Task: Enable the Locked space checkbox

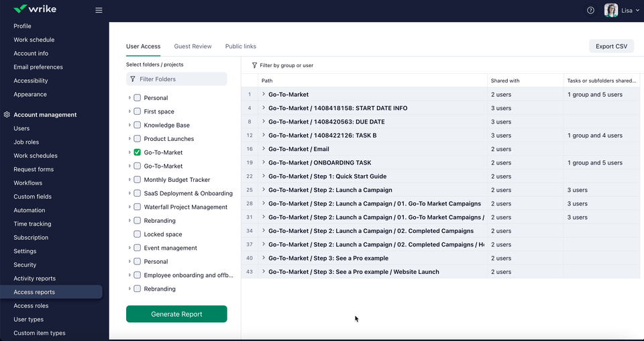Action: [138, 234]
